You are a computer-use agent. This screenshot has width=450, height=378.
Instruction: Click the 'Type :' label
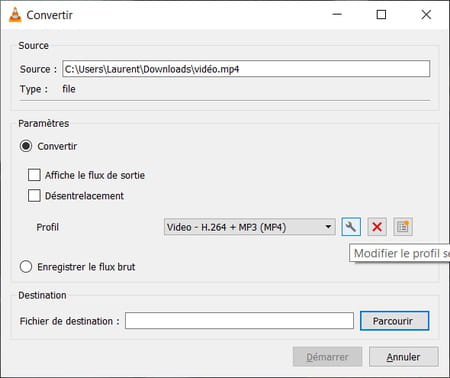(34, 89)
